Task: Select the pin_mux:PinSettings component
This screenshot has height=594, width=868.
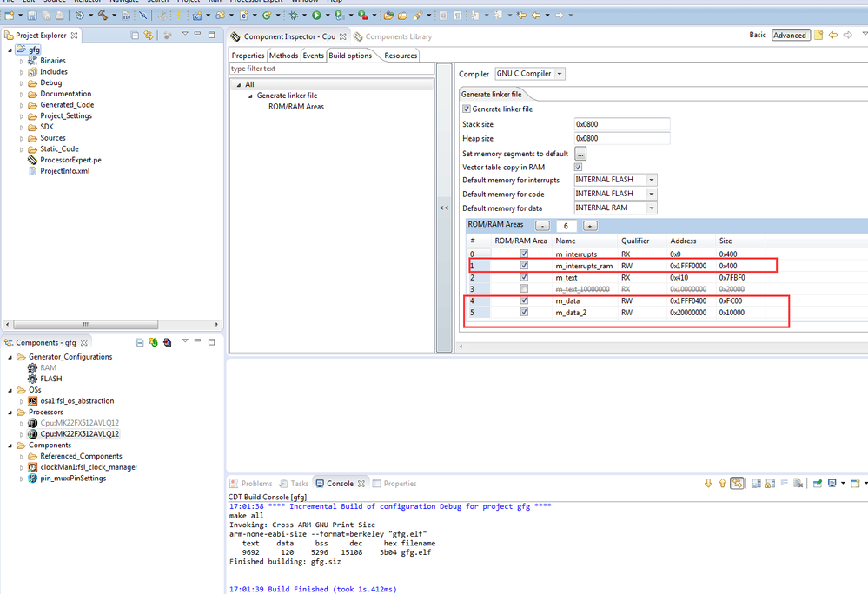Action: 73,478
